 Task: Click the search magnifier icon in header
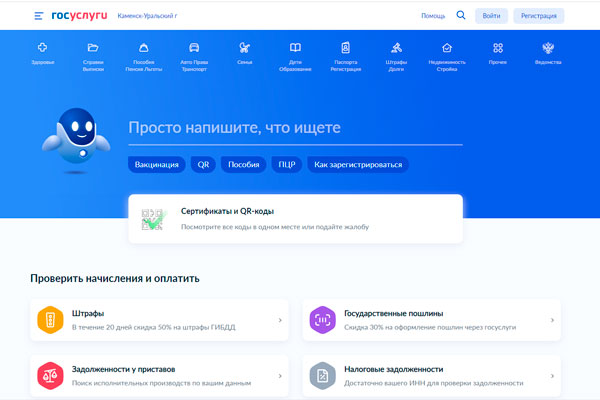461,15
